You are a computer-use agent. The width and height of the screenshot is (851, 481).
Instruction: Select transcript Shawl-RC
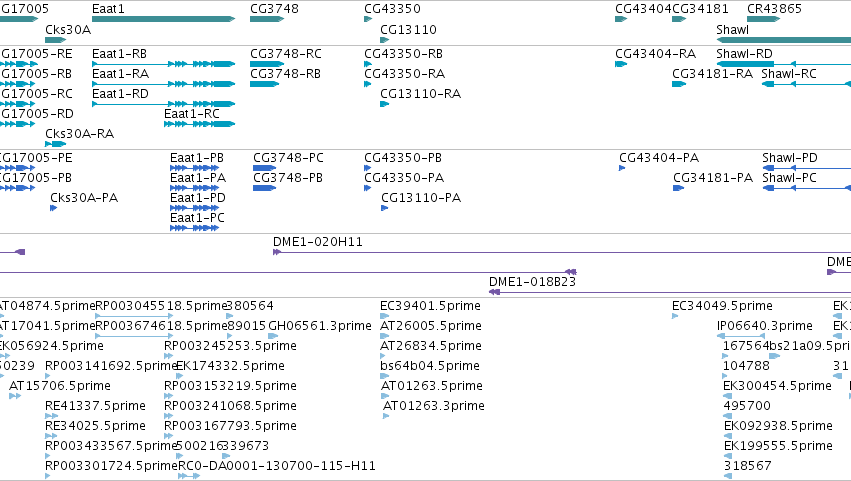[x=789, y=74]
